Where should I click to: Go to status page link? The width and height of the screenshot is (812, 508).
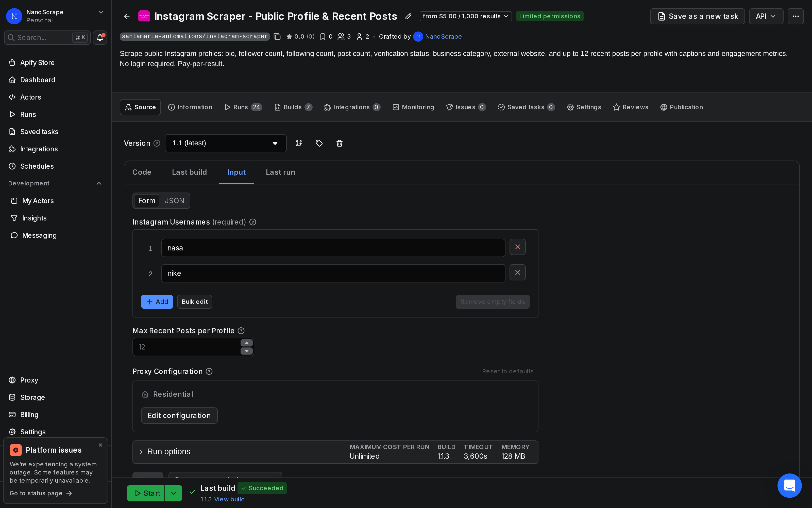click(x=41, y=493)
